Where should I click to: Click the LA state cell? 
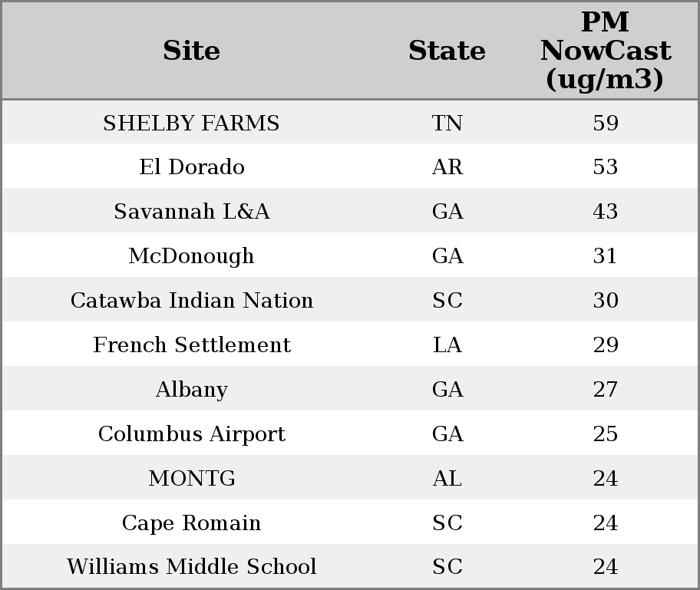(447, 344)
